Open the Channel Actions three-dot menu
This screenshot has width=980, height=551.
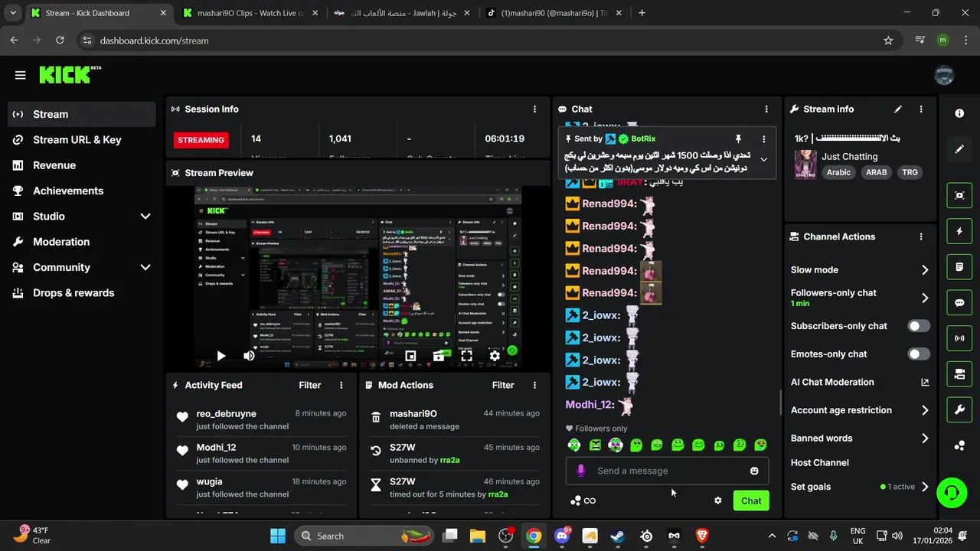pyautogui.click(x=921, y=236)
